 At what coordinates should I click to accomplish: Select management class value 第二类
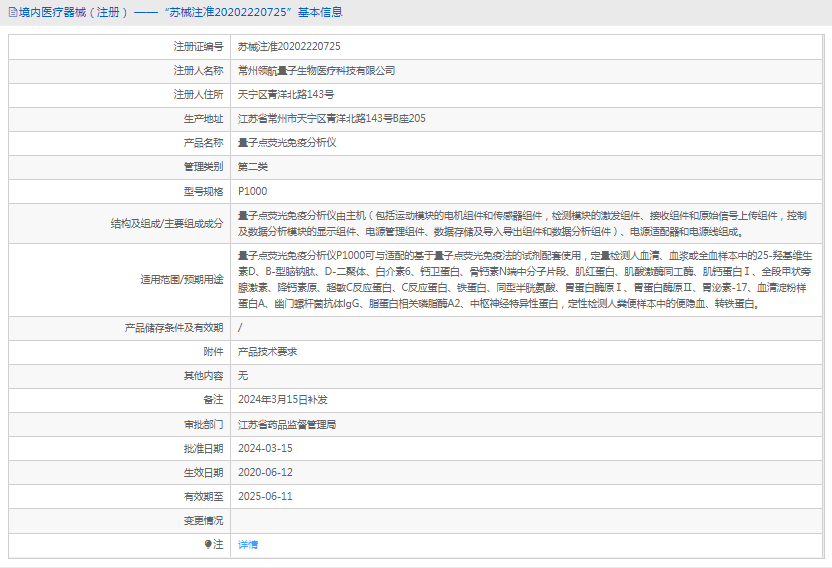(253, 167)
